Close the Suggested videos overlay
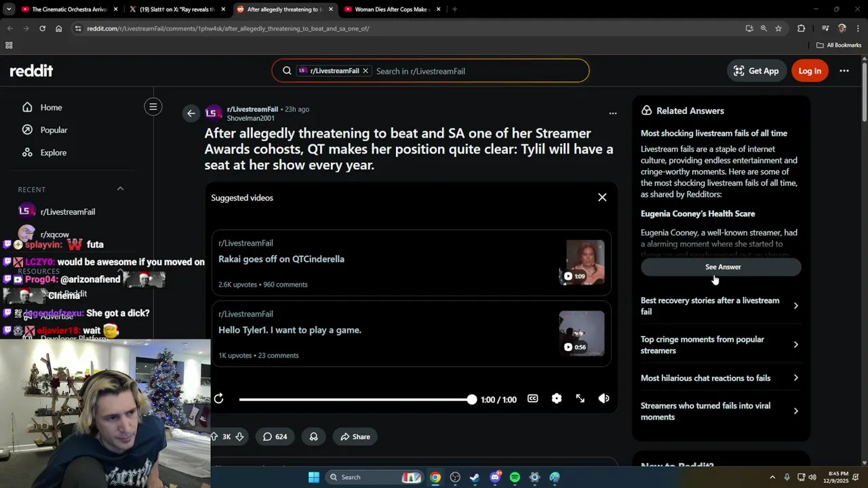The height and width of the screenshot is (488, 868). [602, 197]
